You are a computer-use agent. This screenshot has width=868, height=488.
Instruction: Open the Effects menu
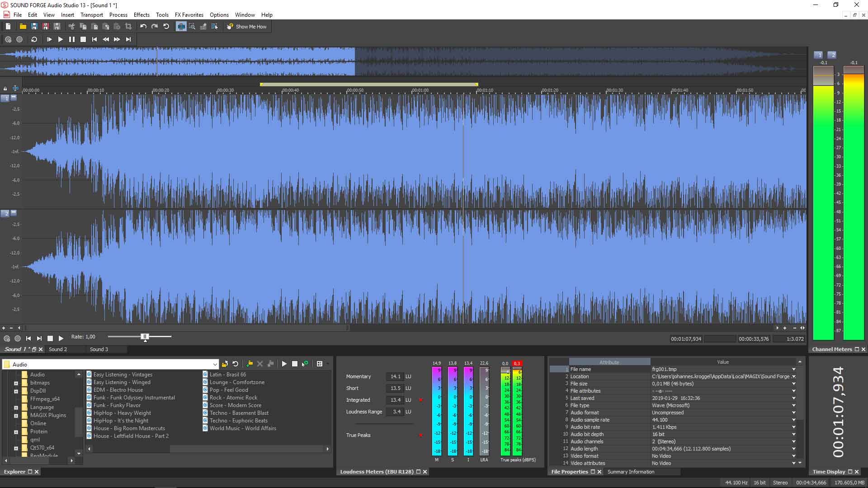tap(141, 14)
